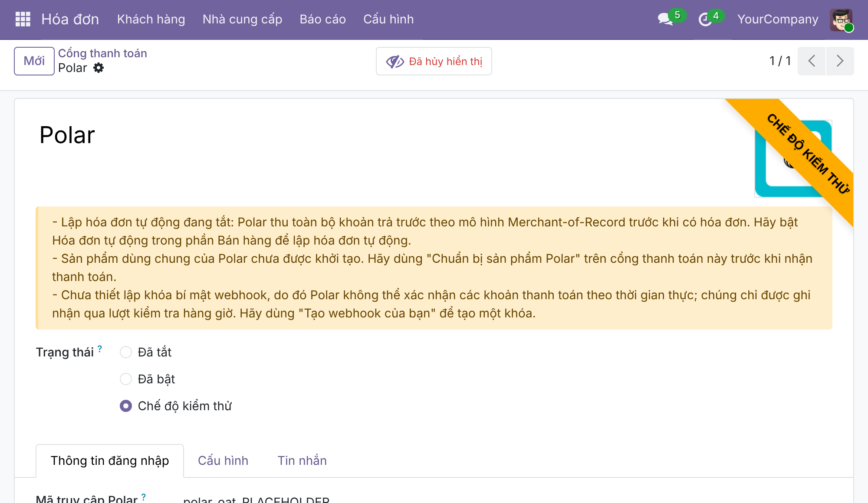Open the 'Báo cáo' menu
868x503 pixels.
(x=322, y=20)
